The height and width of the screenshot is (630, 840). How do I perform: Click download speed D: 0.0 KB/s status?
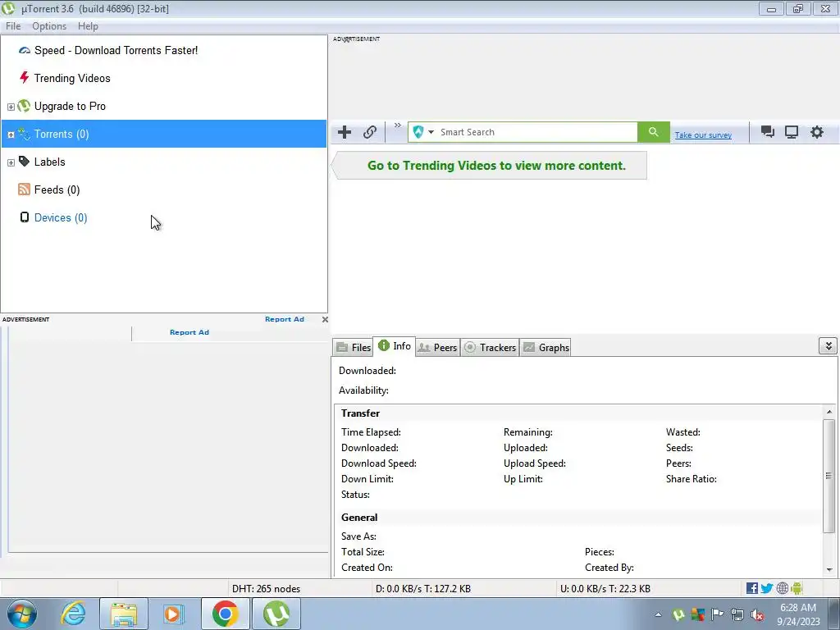tap(423, 589)
